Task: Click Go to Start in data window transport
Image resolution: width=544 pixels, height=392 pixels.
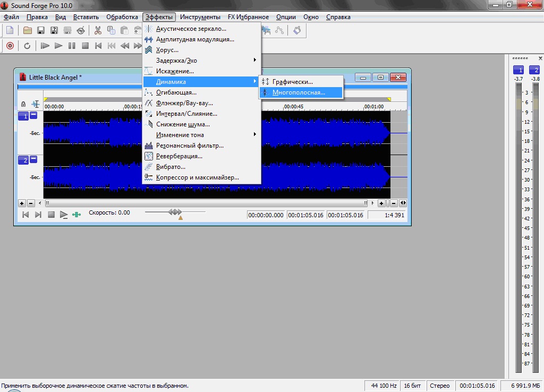Action: tap(25, 215)
